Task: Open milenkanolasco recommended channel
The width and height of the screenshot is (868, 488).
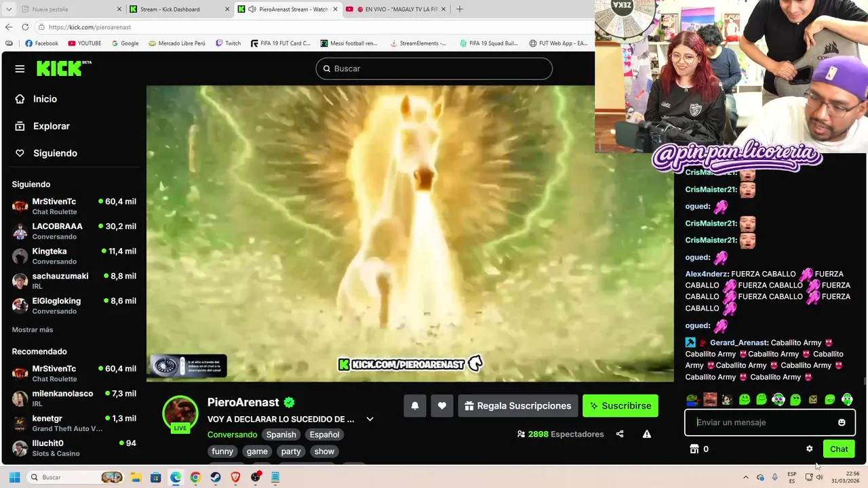Action: point(74,399)
